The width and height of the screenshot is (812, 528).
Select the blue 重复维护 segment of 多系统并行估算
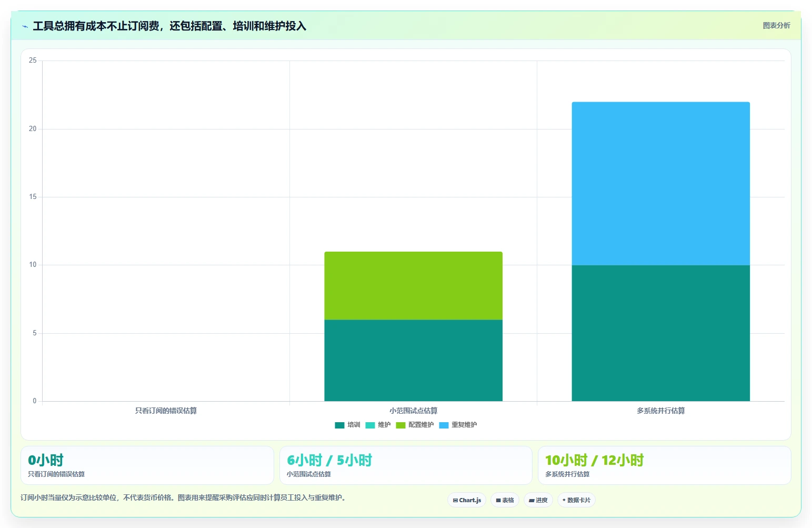click(x=660, y=184)
